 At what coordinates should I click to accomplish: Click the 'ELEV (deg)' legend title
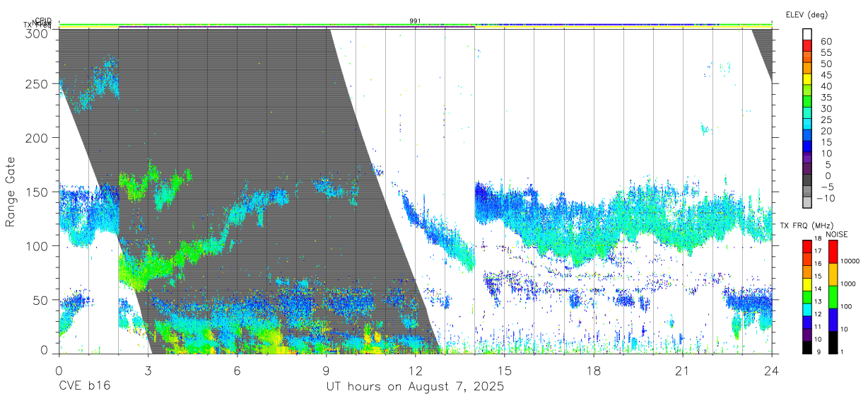pos(807,14)
